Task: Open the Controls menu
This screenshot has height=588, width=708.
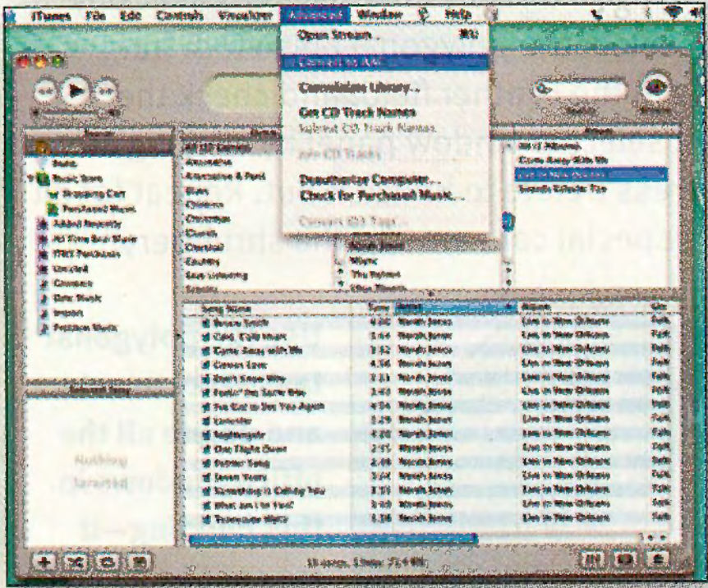Action: (179, 16)
